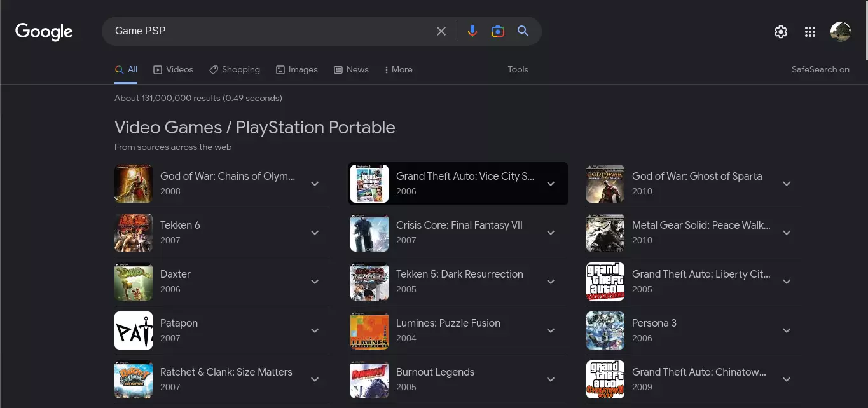This screenshot has height=408, width=868.
Task: Open Search by image camera icon
Action: [498, 31]
